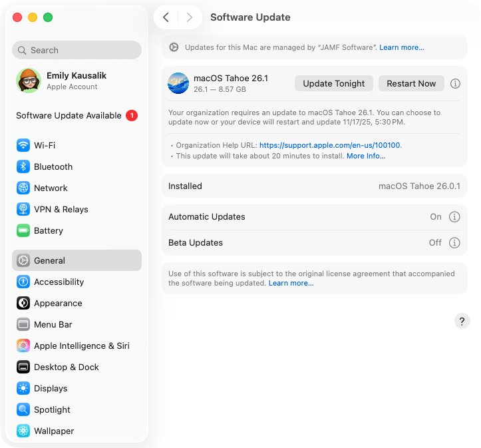This screenshot has width=481, height=448.
Task: Click the Spotlight magnifier icon
Action: (x=23, y=409)
